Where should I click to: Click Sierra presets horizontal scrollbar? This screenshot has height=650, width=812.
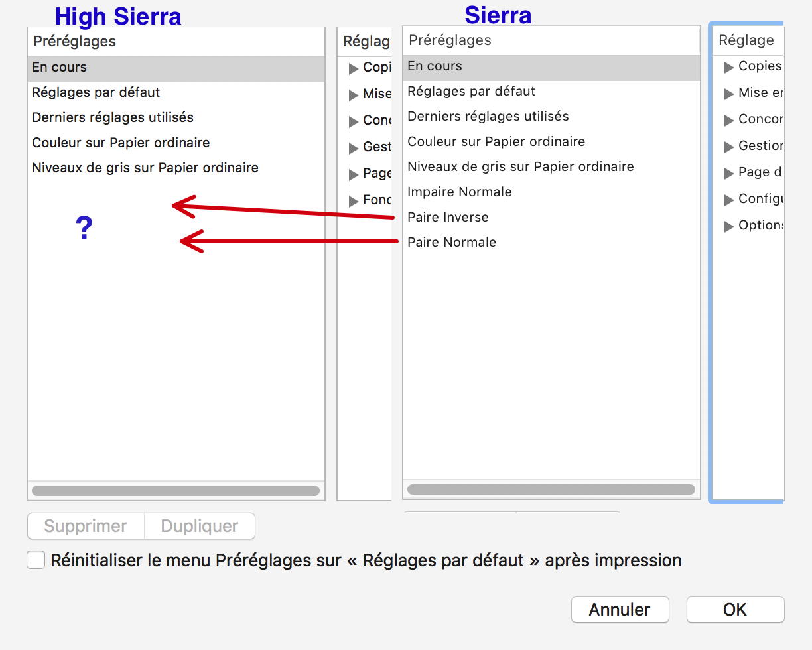coord(551,489)
